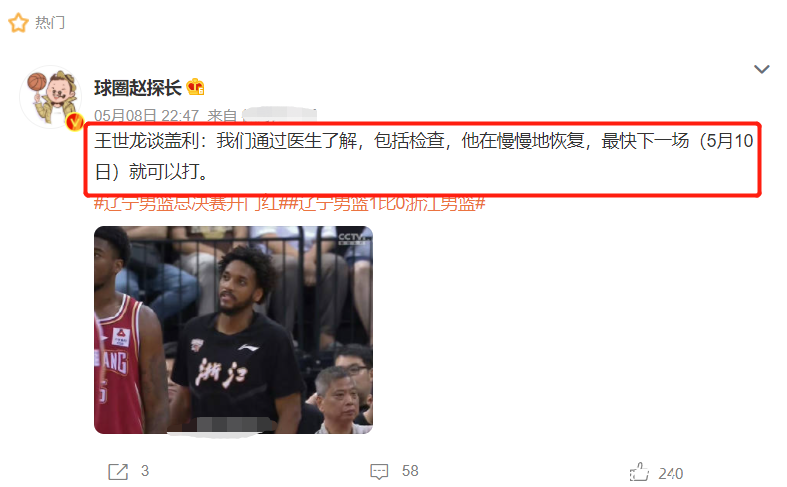This screenshot has height=487, width=787.
Task: Like the post with thumbs-up icon
Action: tap(639, 472)
